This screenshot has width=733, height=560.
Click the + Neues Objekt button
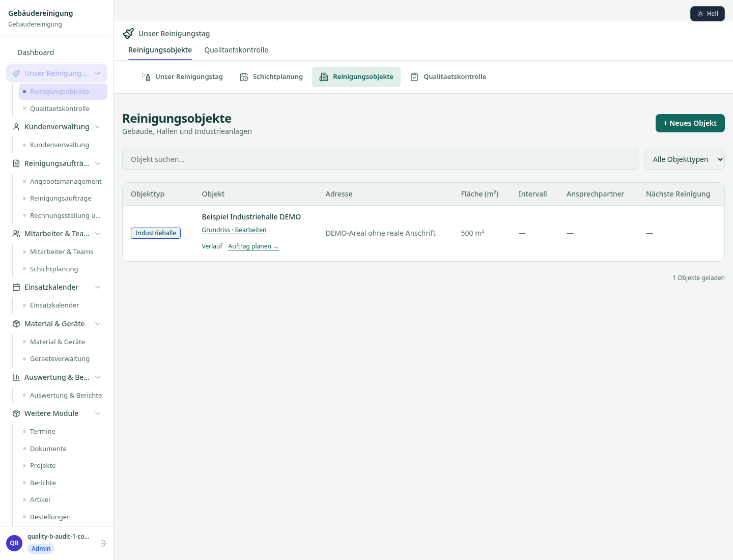coord(690,123)
